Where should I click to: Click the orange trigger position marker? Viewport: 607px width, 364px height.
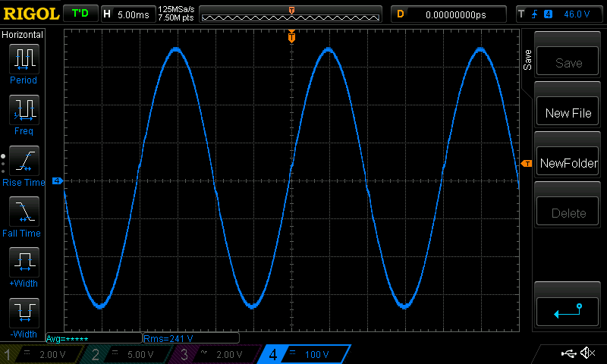pyautogui.click(x=291, y=36)
